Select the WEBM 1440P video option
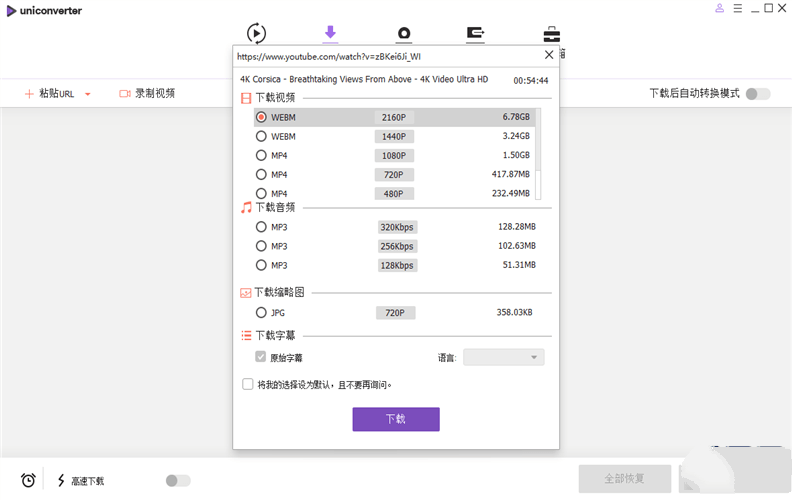 (x=261, y=136)
